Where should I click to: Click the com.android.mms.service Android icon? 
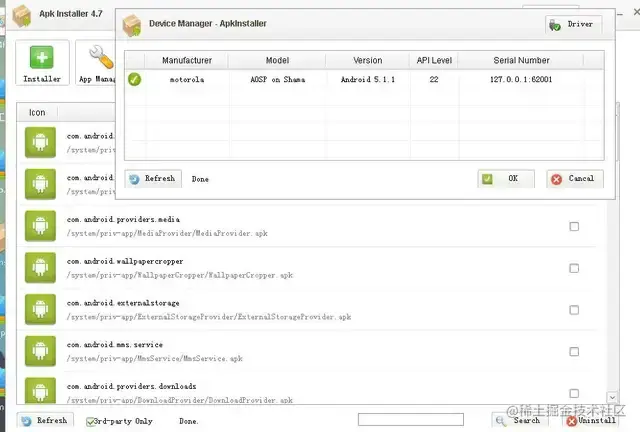[40, 351]
